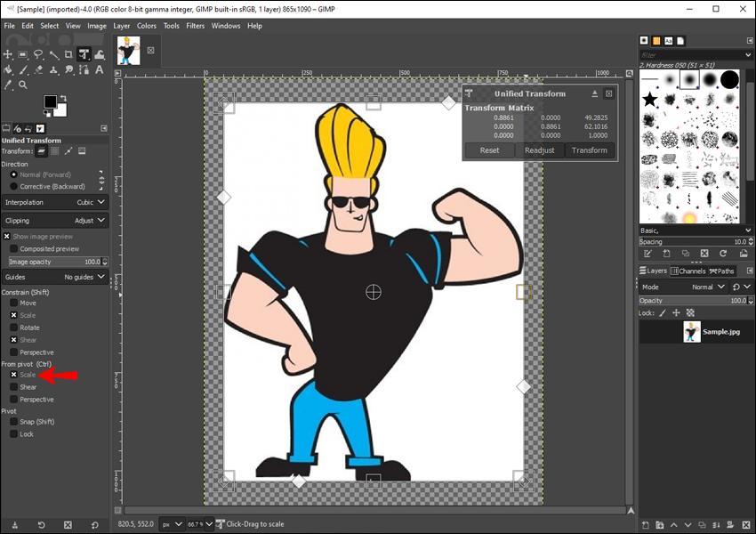Open the Filters menu

pos(196,26)
